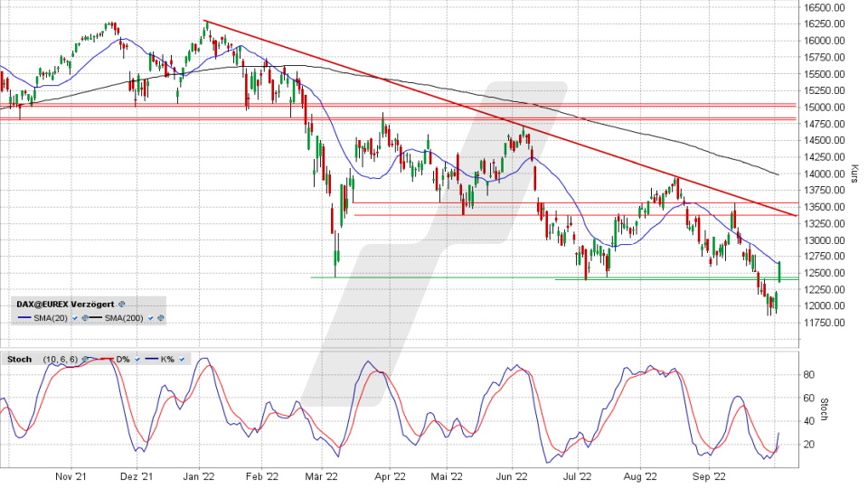
Task: Click the Apr '22 date label
Action: (x=390, y=476)
